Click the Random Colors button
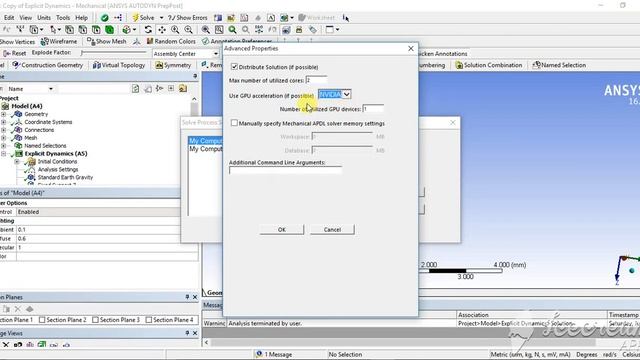 [x=171, y=41]
